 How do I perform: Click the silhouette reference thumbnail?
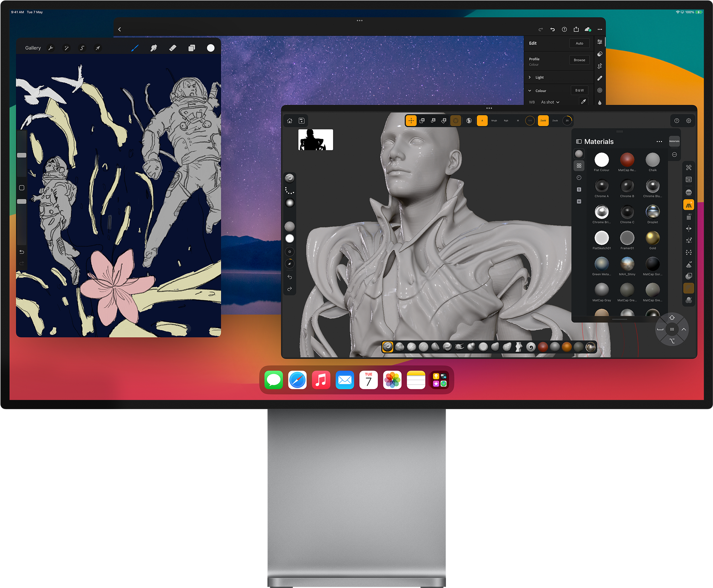point(316,140)
